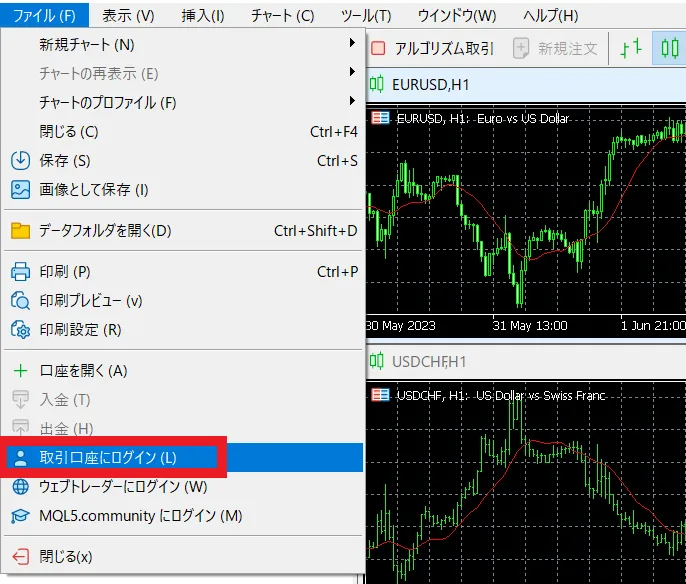The height and width of the screenshot is (584, 686).
Task: Select 閉じる (C) Ctrl+F4 entry
Action: 183,131
